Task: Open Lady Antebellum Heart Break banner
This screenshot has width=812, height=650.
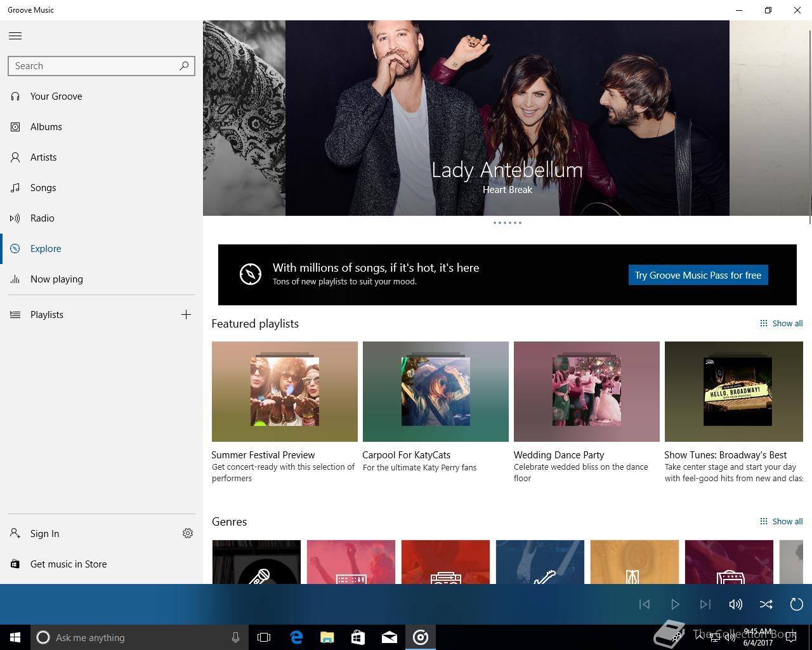Action: point(507,118)
